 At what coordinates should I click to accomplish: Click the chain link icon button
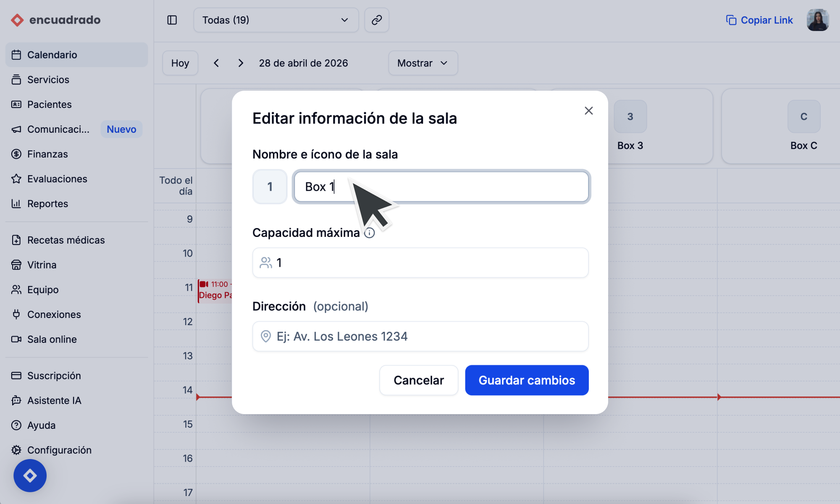click(x=377, y=20)
